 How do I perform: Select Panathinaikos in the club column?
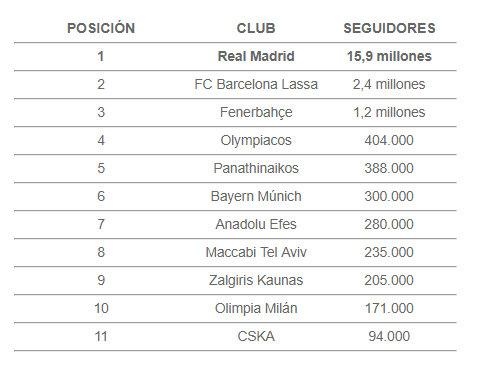pos(256,168)
